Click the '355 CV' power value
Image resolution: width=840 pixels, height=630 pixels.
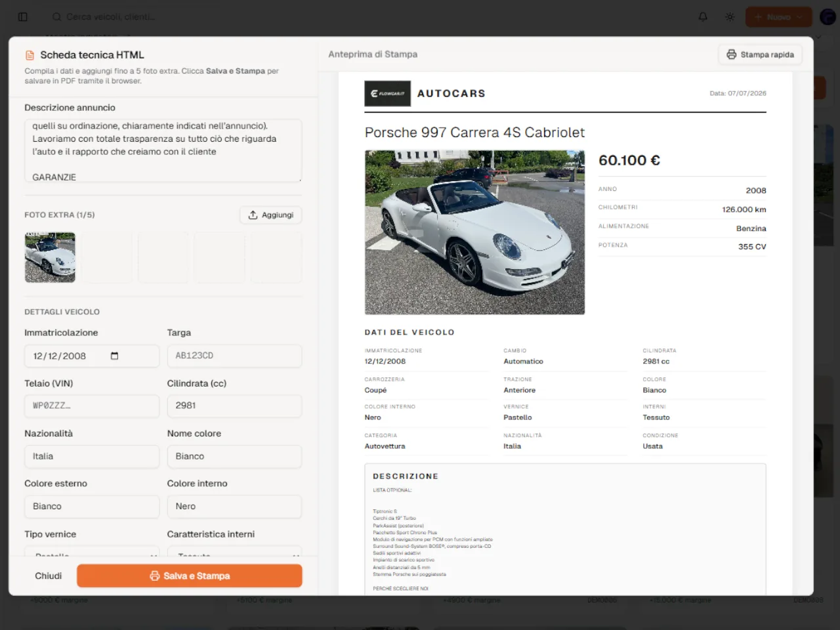click(x=752, y=247)
